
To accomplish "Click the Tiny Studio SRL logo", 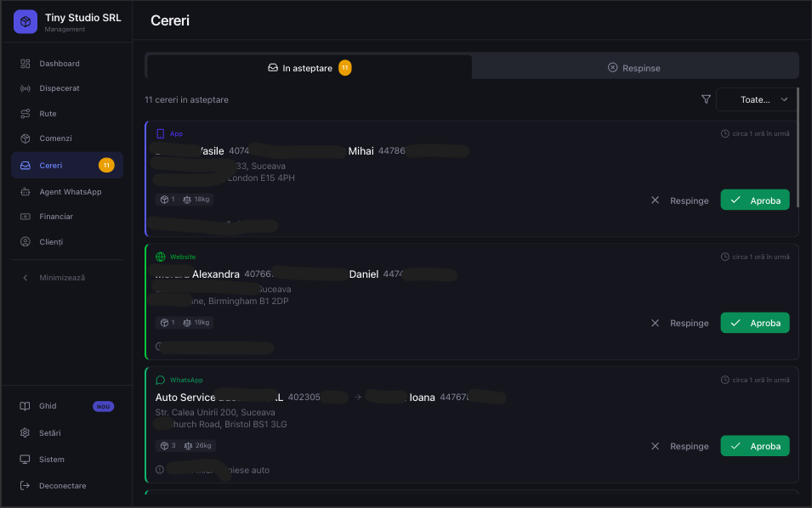I will click(x=25, y=20).
